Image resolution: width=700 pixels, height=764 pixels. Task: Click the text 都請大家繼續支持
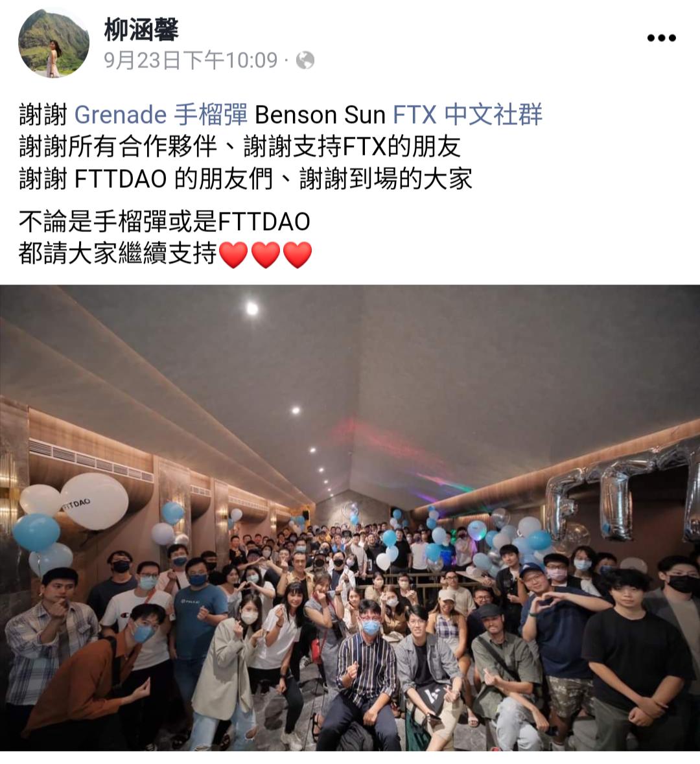[x=117, y=254]
